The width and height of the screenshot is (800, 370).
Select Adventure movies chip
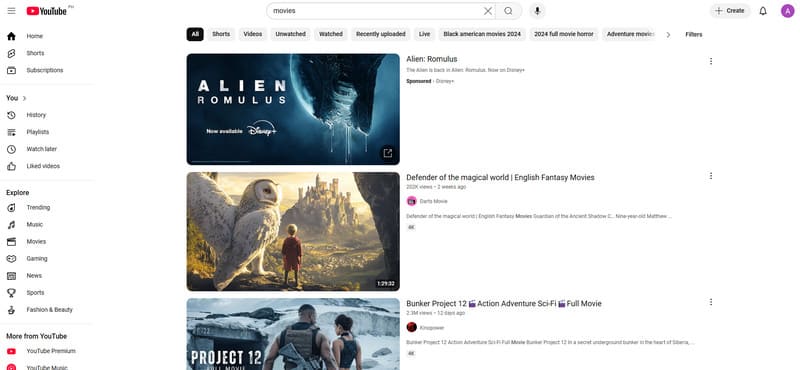(x=630, y=34)
